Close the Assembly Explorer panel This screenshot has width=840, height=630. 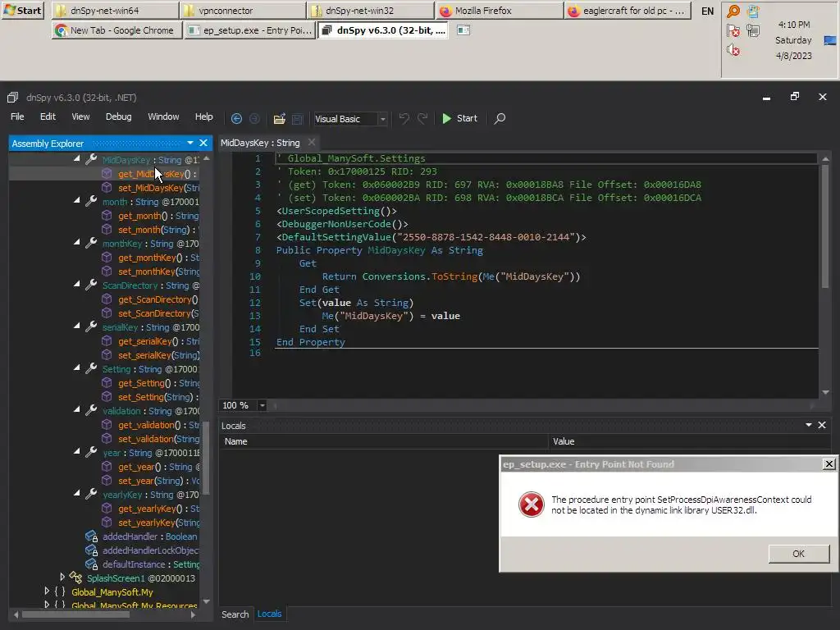pyautogui.click(x=203, y=143)
